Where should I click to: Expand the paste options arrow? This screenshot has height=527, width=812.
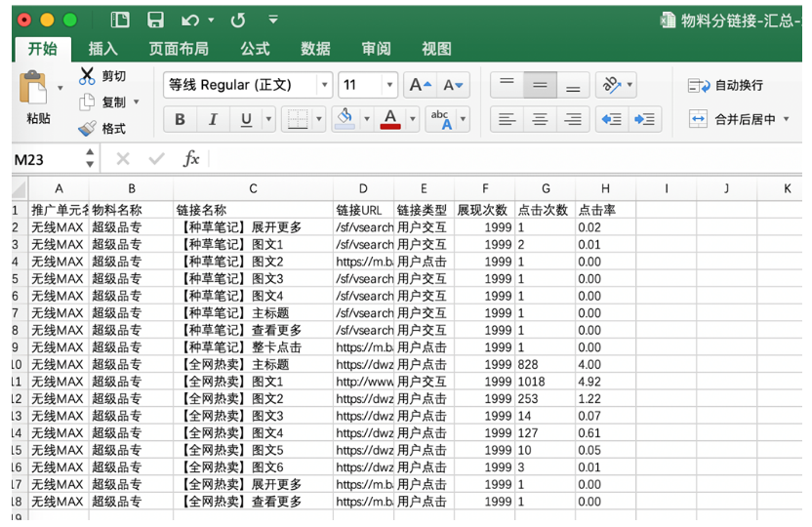61,88
